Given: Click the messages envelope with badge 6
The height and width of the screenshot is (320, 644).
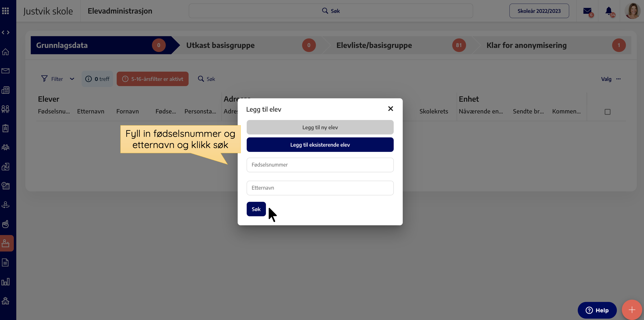Looking at the screenshot, I should click(x=587, y=11).
